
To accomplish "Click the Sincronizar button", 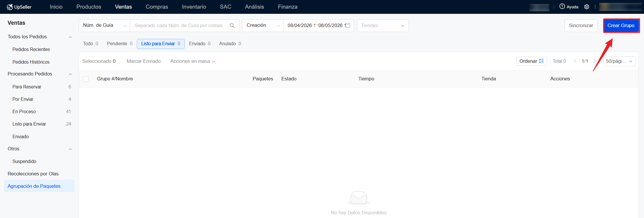I will [x=581, y=26].
